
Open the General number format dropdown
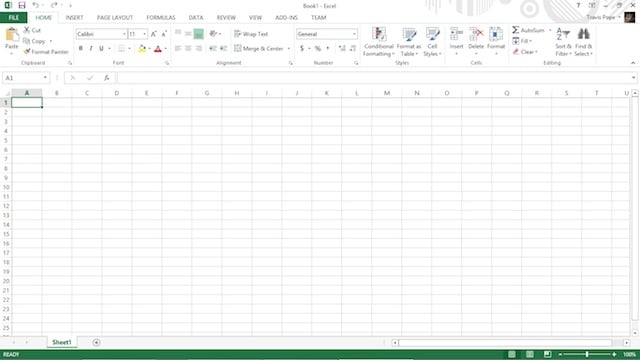[x=354, y=34]
